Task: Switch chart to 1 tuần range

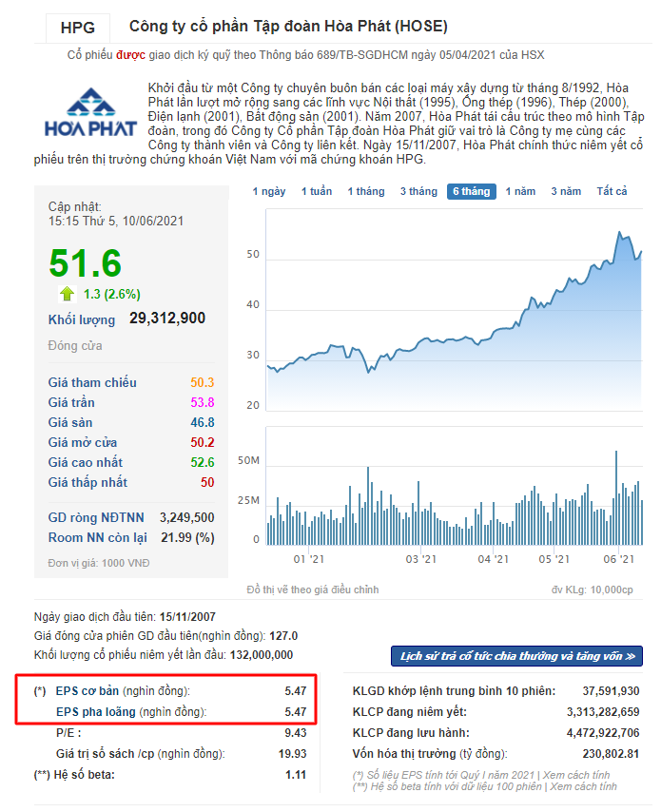Action: point(317,191)
